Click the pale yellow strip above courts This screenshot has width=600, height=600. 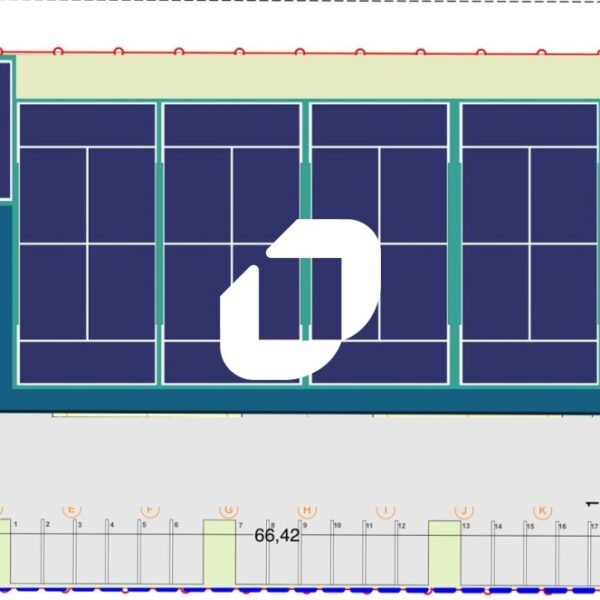tap(300, 75)
